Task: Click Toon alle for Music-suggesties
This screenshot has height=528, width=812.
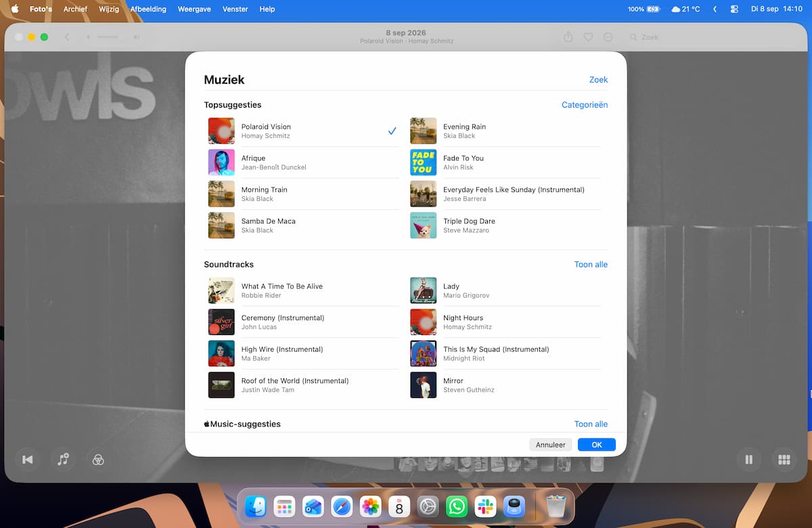Action: [591, 424]
